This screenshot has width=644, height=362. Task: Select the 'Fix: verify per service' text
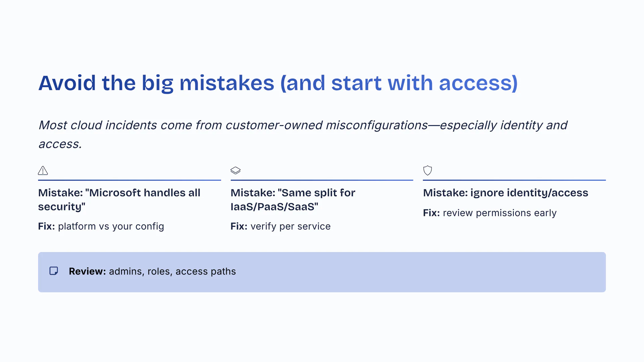click(x=280, y=226)
